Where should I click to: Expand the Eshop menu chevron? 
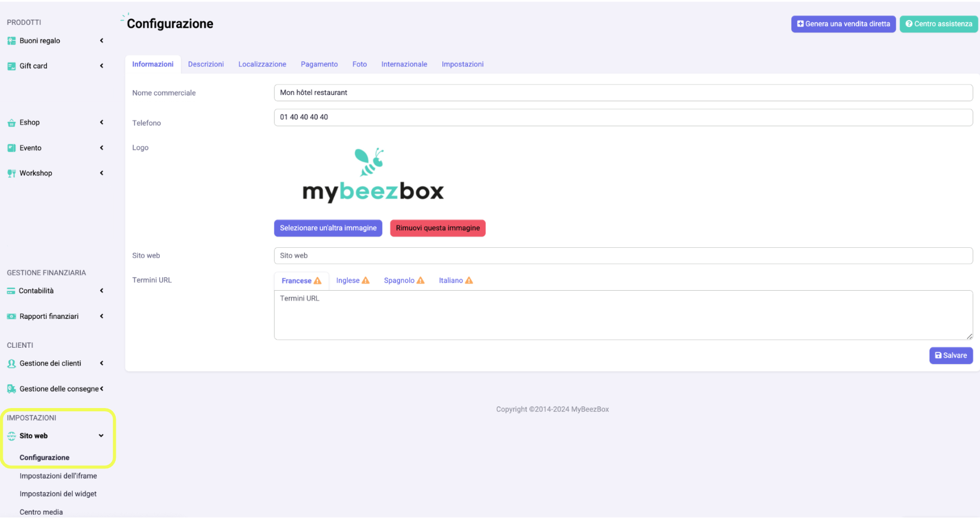click(102, 123)
